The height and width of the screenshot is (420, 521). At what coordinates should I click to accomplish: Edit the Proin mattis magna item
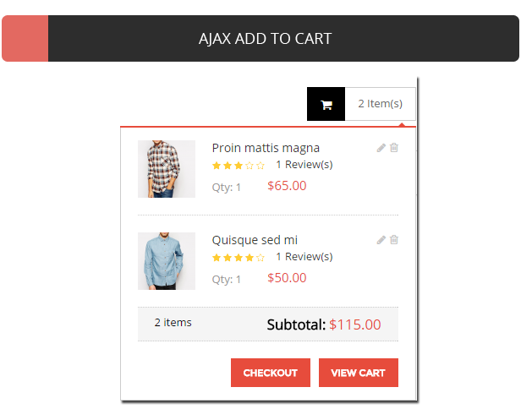click(381, 148)
